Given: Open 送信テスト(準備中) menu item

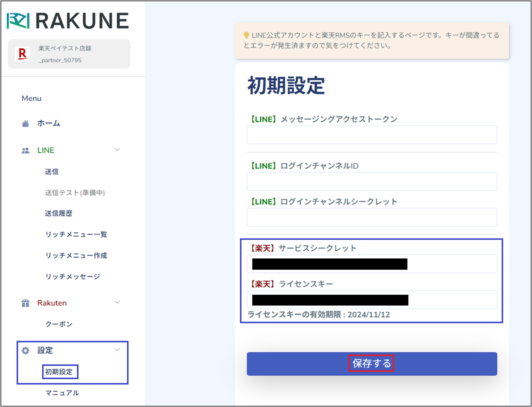Looking at the screenshot, I should coord(75,193).
